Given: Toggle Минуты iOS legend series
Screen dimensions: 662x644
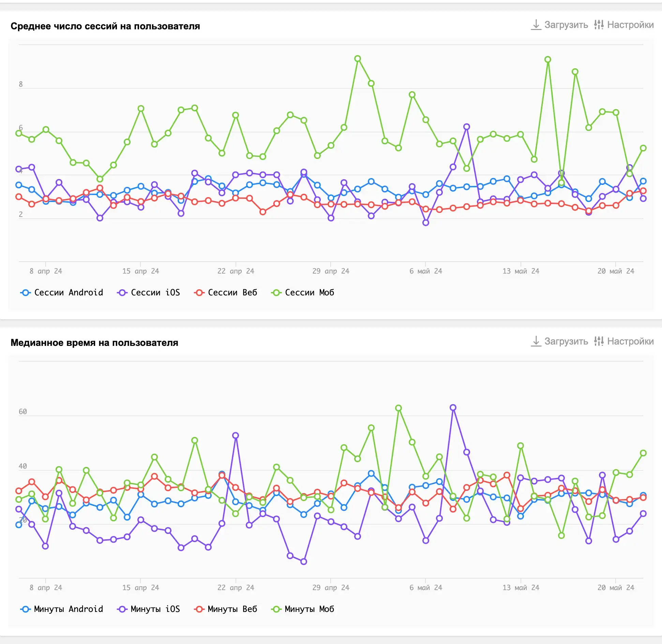Looking at the screenshot, I should tap(148, 609).
